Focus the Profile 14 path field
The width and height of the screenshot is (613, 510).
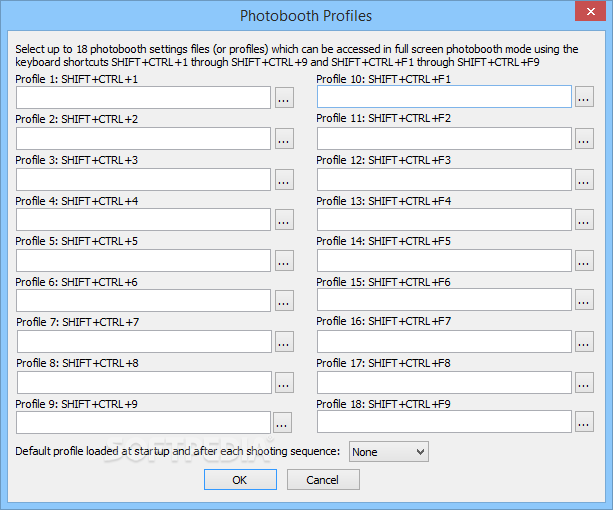click(x=444, y=261)
